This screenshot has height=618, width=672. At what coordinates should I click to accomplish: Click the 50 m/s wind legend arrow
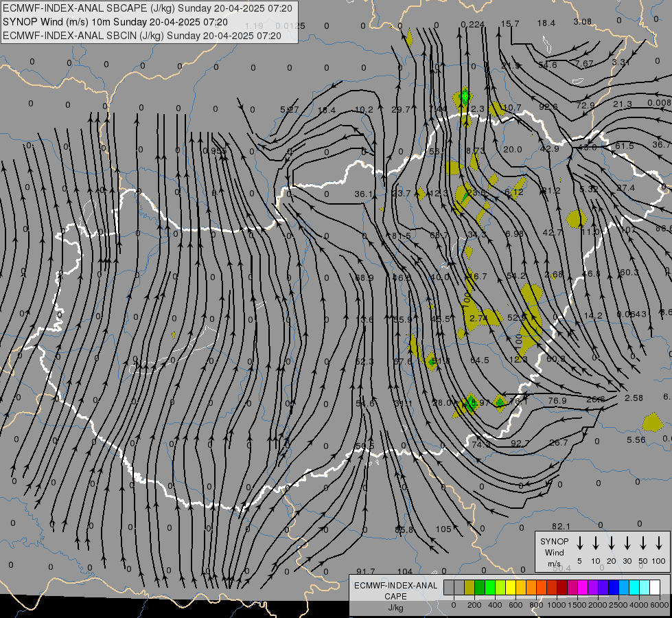pos(643,542)
